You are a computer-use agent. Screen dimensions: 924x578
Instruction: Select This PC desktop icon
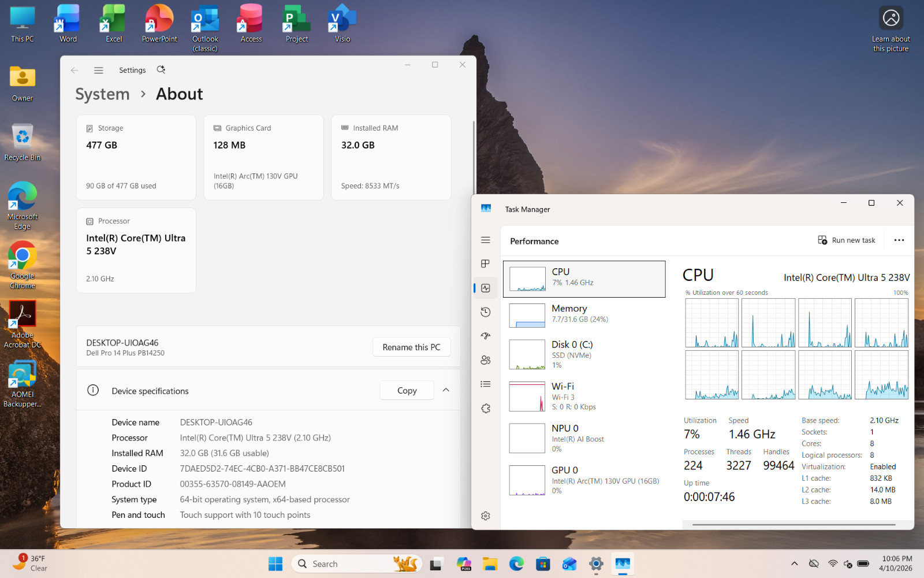tap(23, 24)
